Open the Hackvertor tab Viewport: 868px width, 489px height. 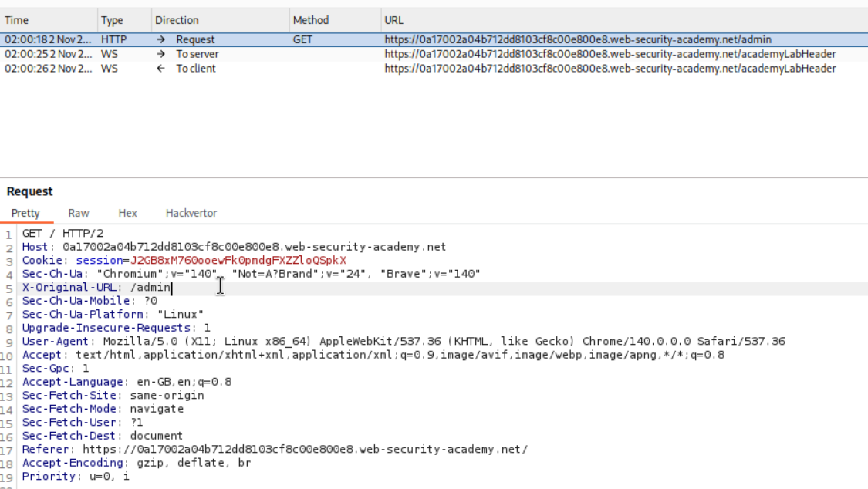tap(191, 213)
